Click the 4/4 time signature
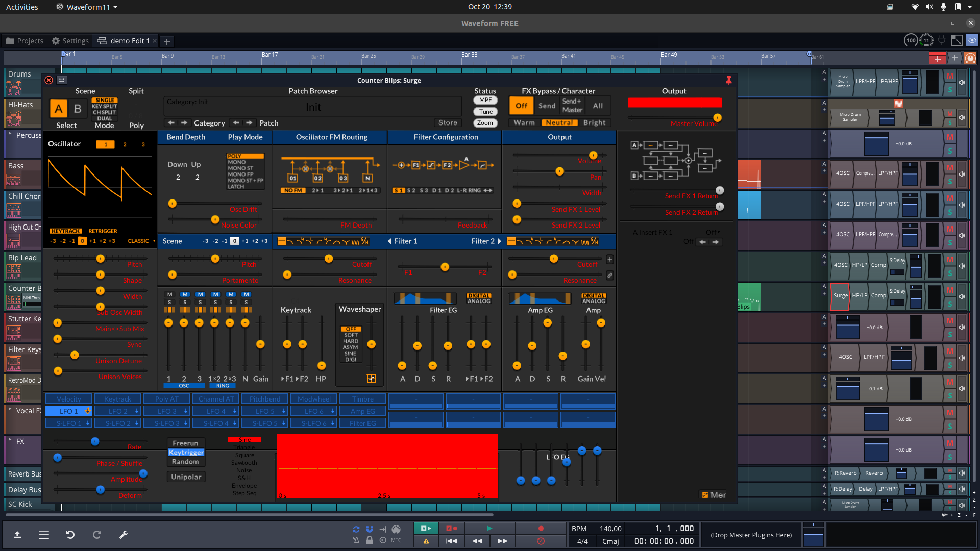 point(582,541)
